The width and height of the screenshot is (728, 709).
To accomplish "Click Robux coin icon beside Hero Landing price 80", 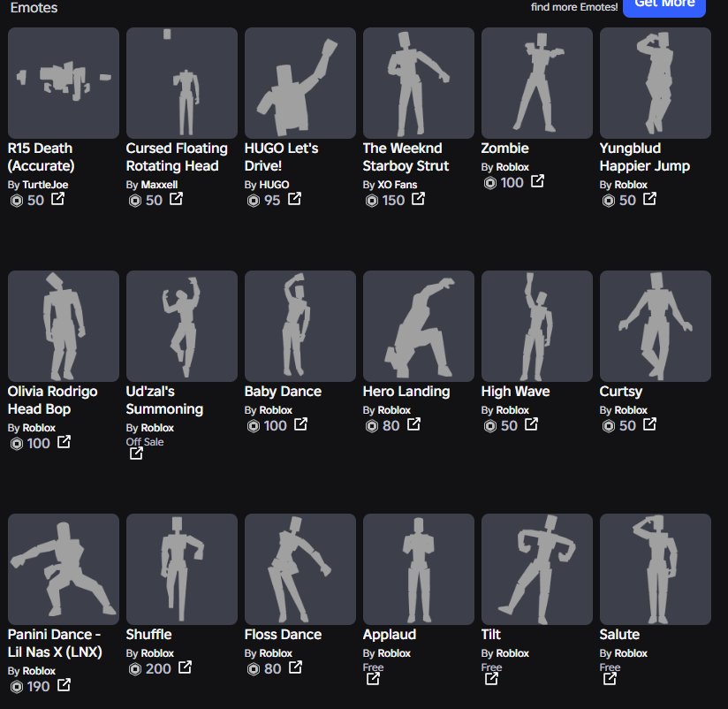I will tap(372, 426).
